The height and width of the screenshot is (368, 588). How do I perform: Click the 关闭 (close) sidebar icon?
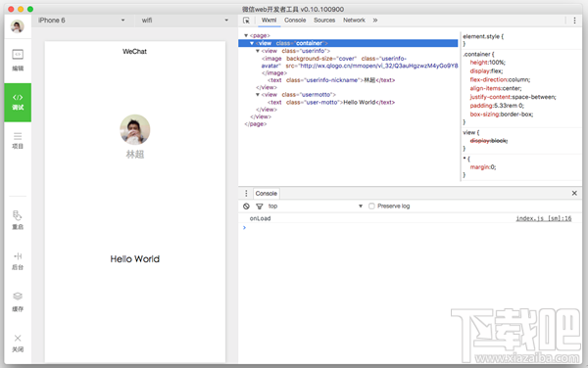click(x=18, y=344)
